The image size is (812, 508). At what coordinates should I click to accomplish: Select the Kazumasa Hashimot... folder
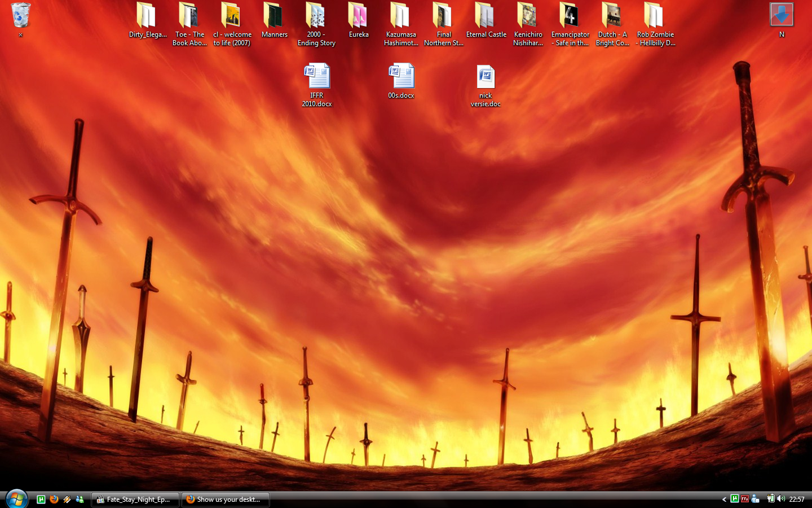click(401, 24)
